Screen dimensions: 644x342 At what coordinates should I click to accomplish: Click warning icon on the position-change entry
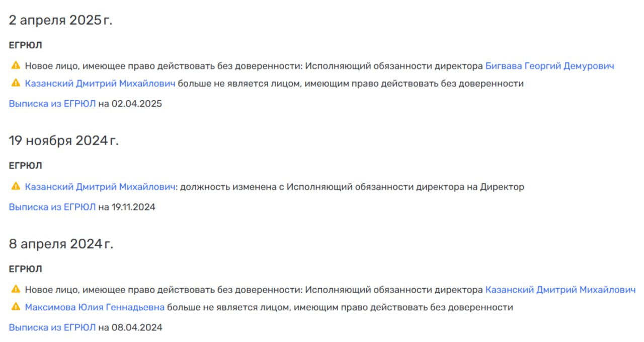click(x=16, y=186)
